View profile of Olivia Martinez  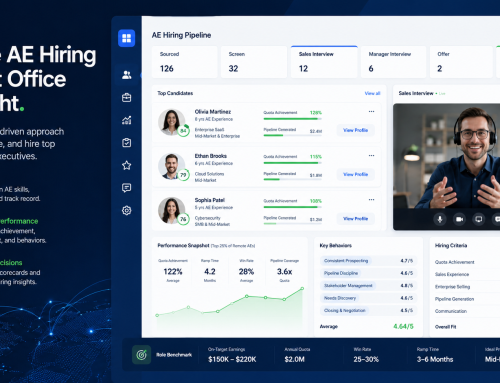(x=356, y=130)
